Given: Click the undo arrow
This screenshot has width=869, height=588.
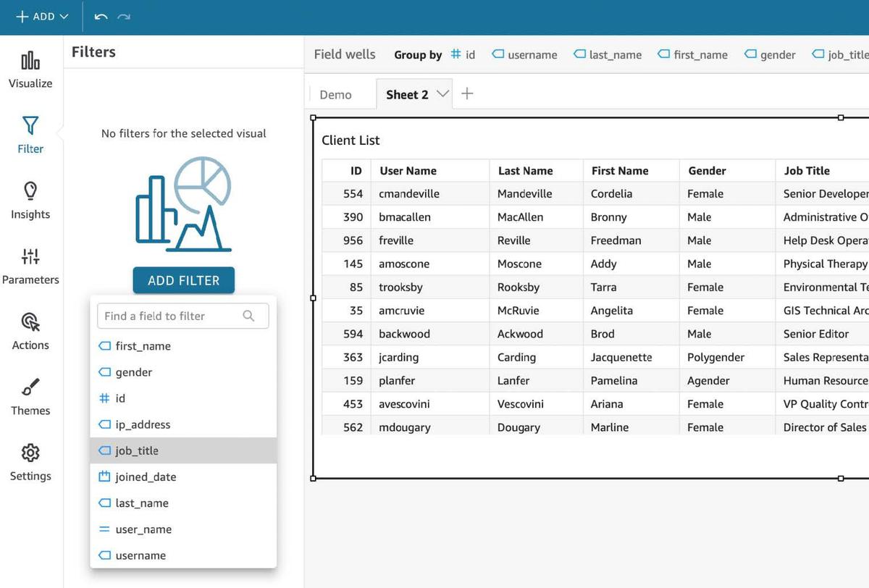Looking at the screenshot, I should (x=101, y=17).
